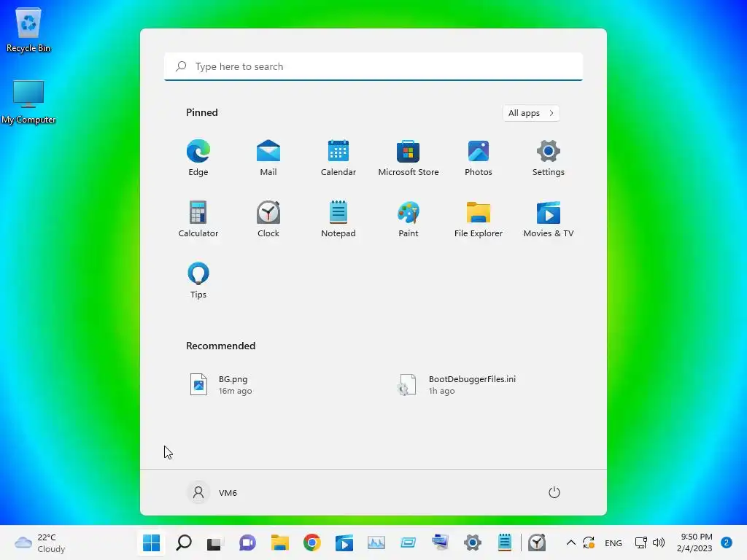Open the Calendar app
Image resolution: width=747 pixels, height=560 pixels.
click(338, 158)
